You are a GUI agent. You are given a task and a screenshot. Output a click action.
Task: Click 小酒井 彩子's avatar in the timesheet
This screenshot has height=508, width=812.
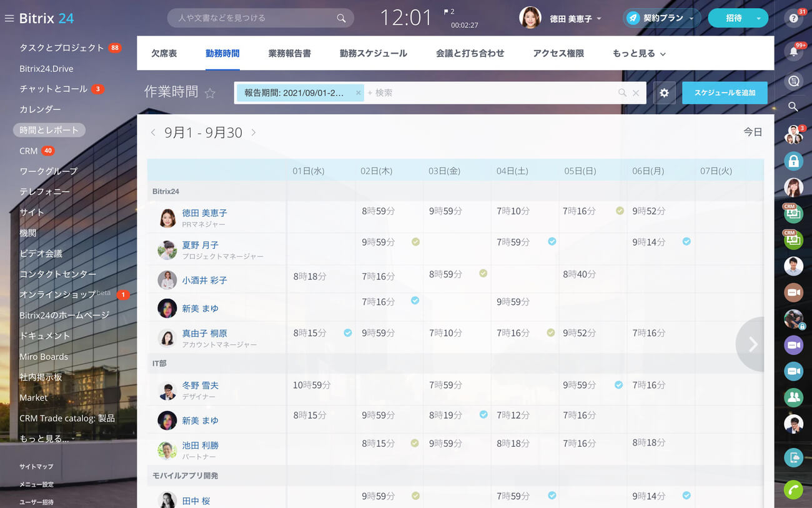[167, 280]
